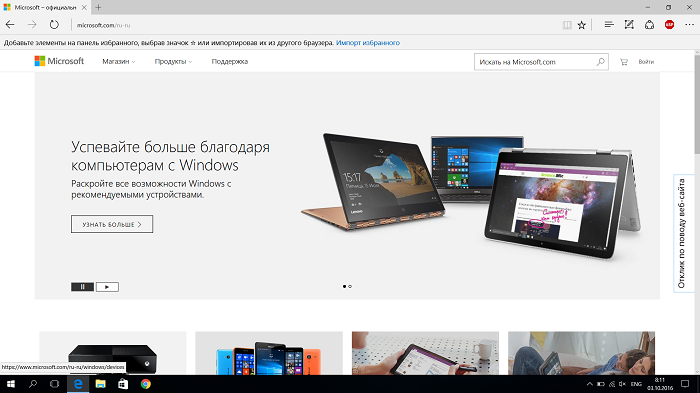Click the УЗНАТЬ БОЛЬШЕ button
Screen dimensions: 700x393
[x=112, y=224]
